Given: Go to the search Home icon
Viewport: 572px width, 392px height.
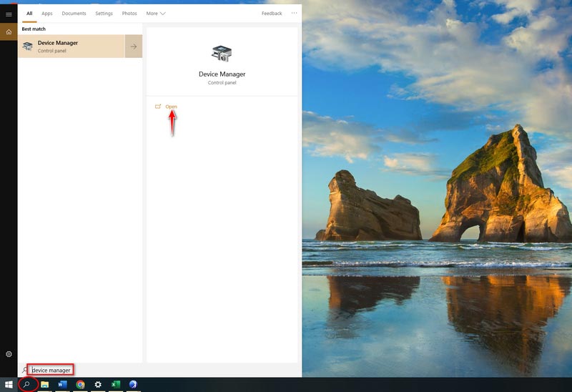Looking at the screenshot, I should [9, 31].
